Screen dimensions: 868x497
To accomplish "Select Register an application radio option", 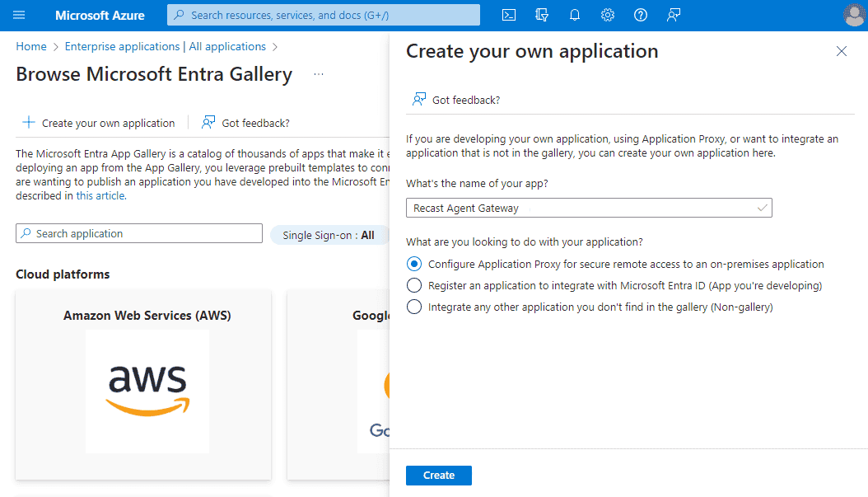I will 414,286.
